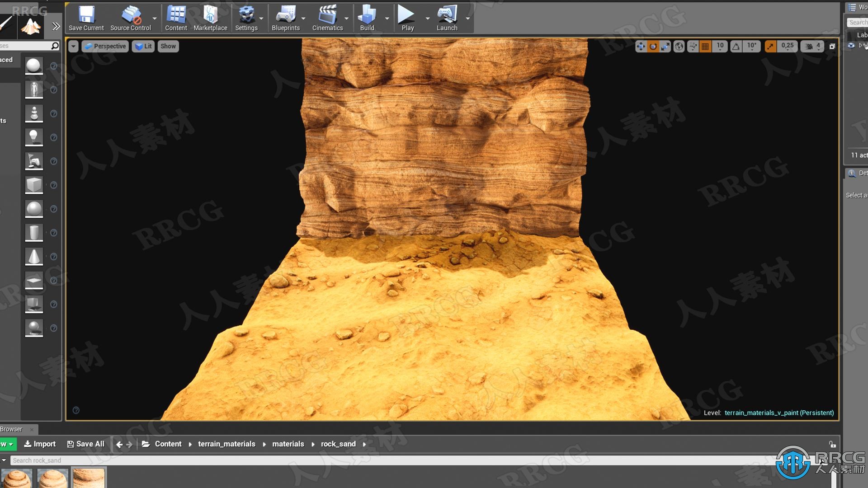Screen dimensions: 868x488
Task: Toggle scale snapping in viewport
Action: tap(770, 46)
